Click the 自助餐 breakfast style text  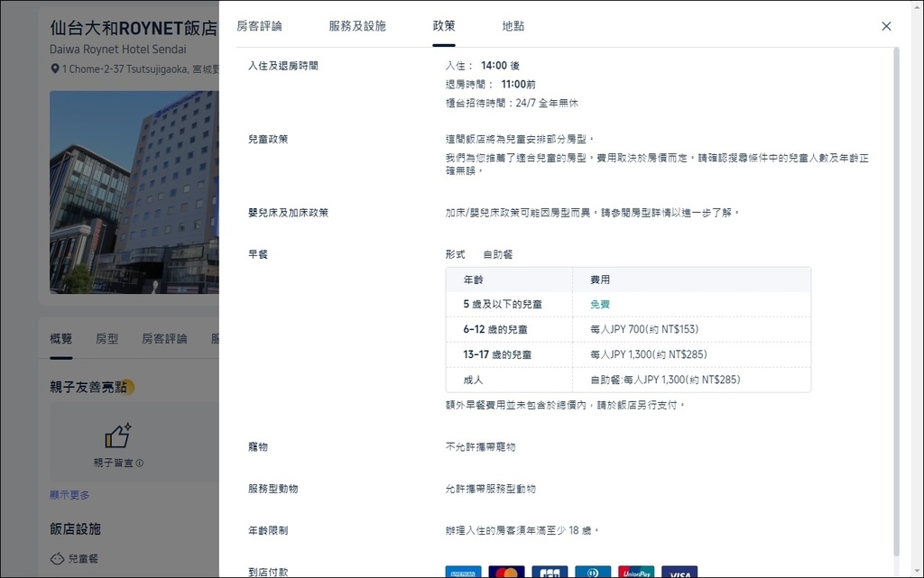pos(498,255)
